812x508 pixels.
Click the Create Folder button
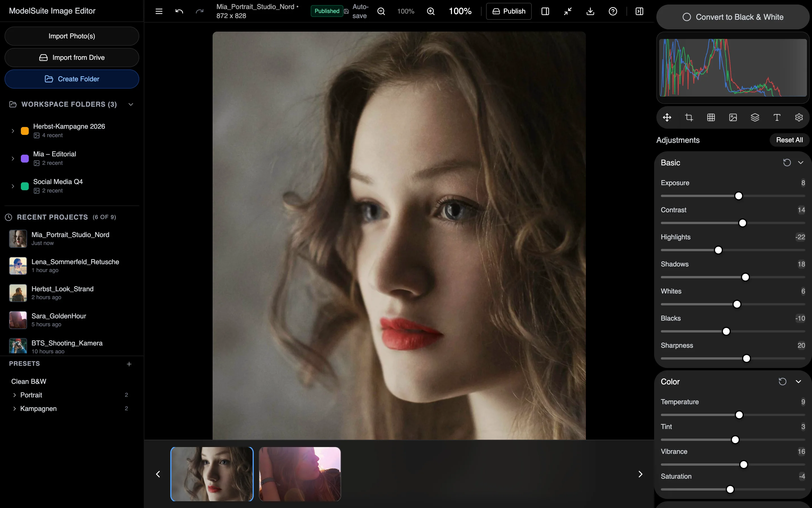pyautogui.click(x=72, y=79)
